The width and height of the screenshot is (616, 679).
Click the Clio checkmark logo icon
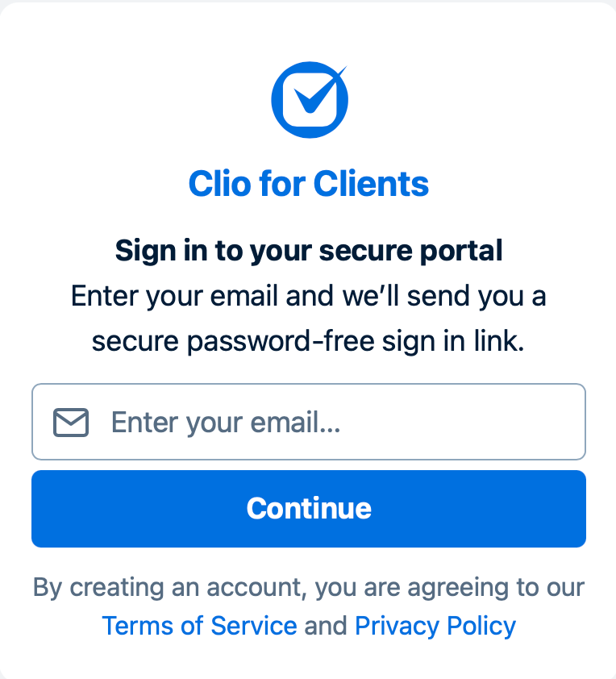(x=310, y=100)
